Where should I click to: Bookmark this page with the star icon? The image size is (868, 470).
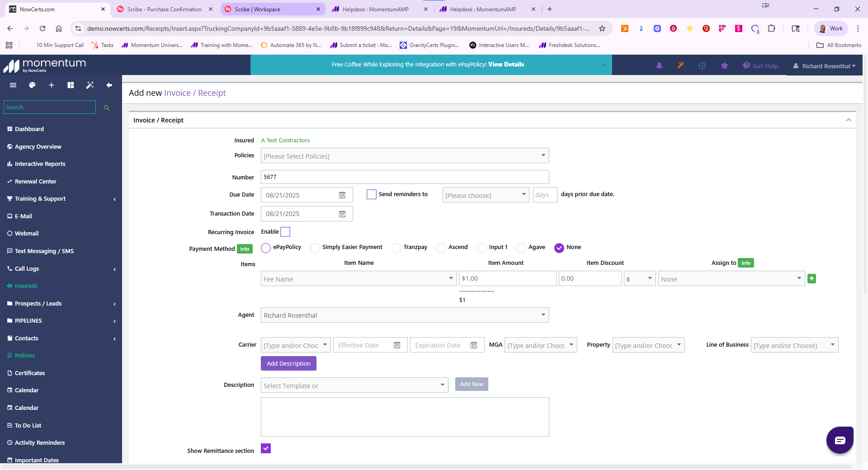[x=602, y=28]
